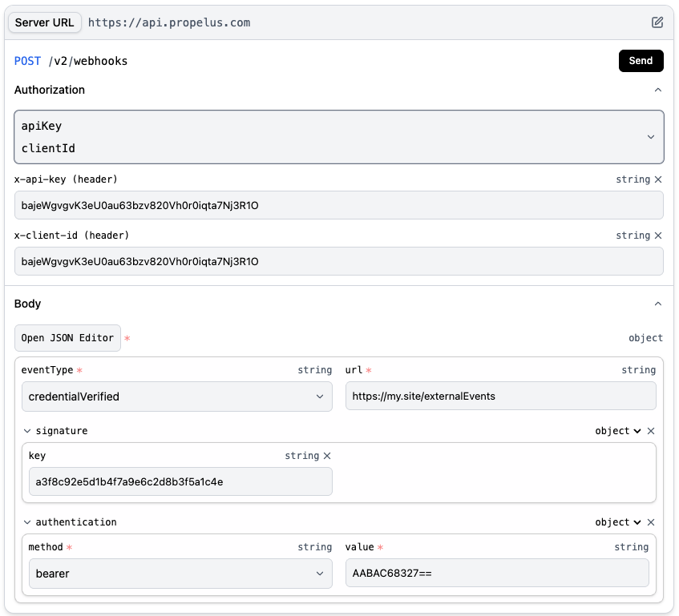Click the Send request button

coord(641,61)
